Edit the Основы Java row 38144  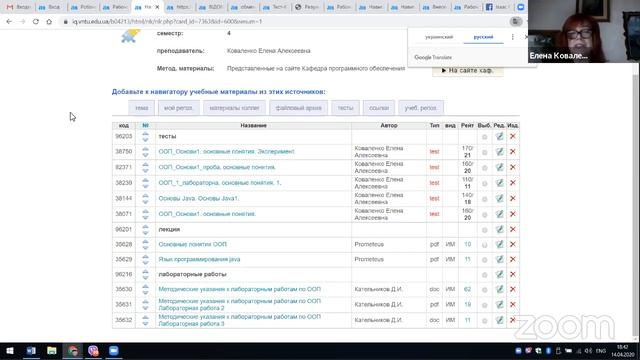click(x=500, y=199)
